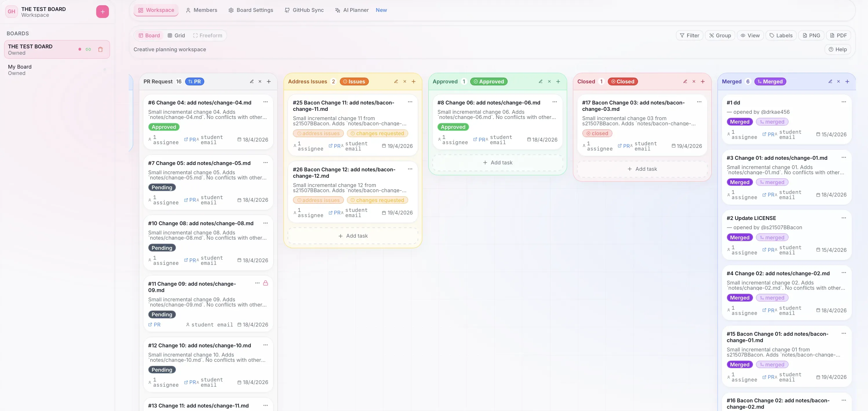Screen dimensions: 868x411
Task: Open the View options
Action: pyautogui.click(x=750, y=35)
